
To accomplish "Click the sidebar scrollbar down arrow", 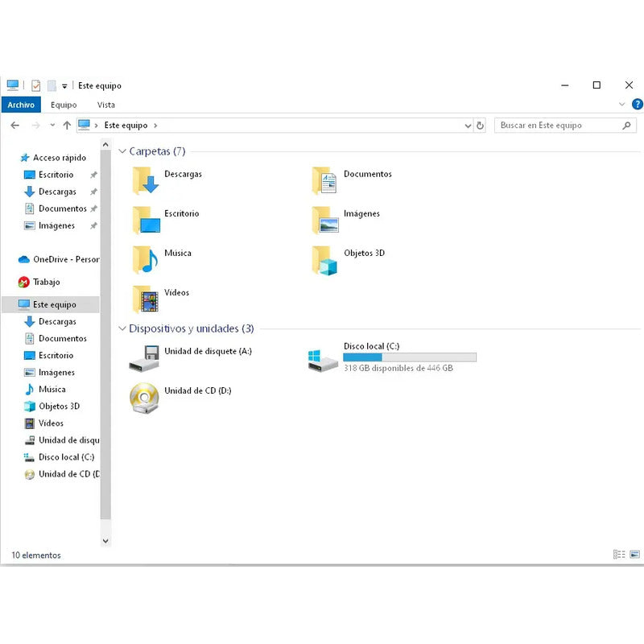I will [x=105, y=541].
